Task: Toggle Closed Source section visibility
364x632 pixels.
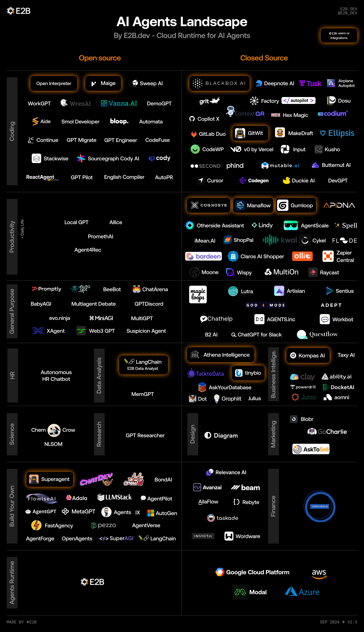Action: 263,58
